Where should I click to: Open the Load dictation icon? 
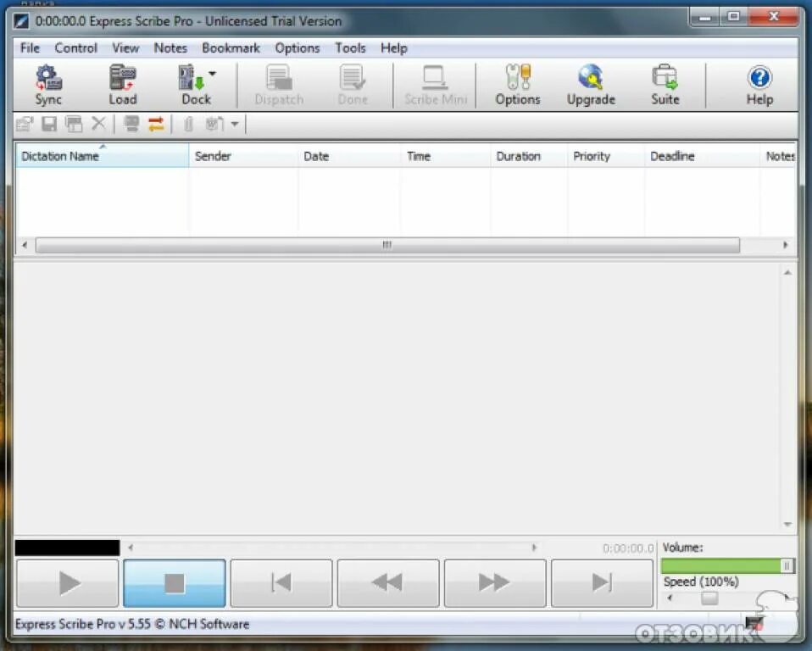point(123,85)
